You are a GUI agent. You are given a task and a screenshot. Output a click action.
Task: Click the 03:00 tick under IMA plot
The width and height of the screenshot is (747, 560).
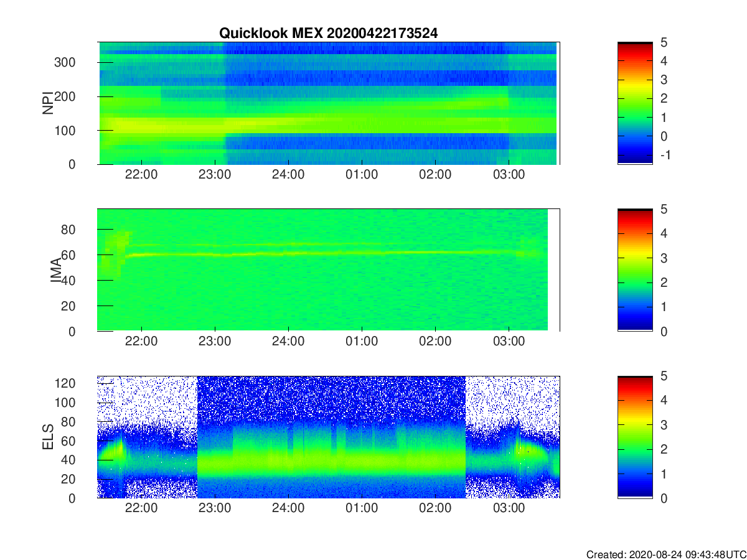(509, 342)
